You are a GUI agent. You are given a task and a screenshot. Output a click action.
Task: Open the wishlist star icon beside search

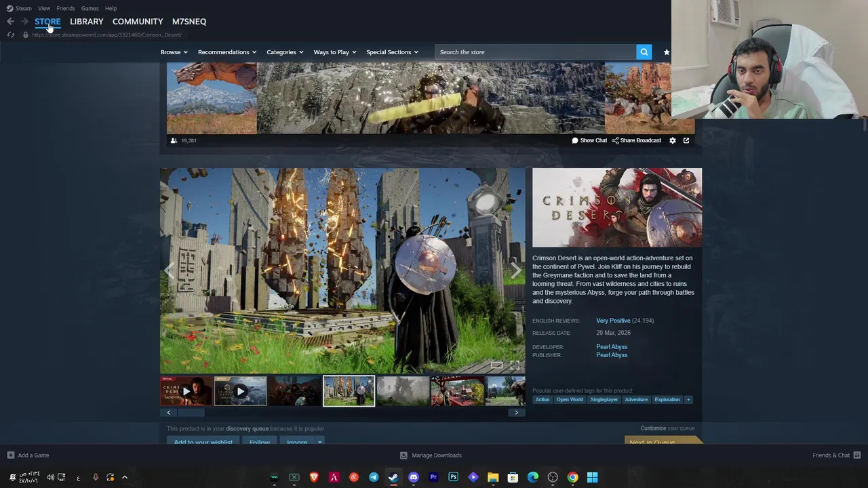[x=667, y=52]
